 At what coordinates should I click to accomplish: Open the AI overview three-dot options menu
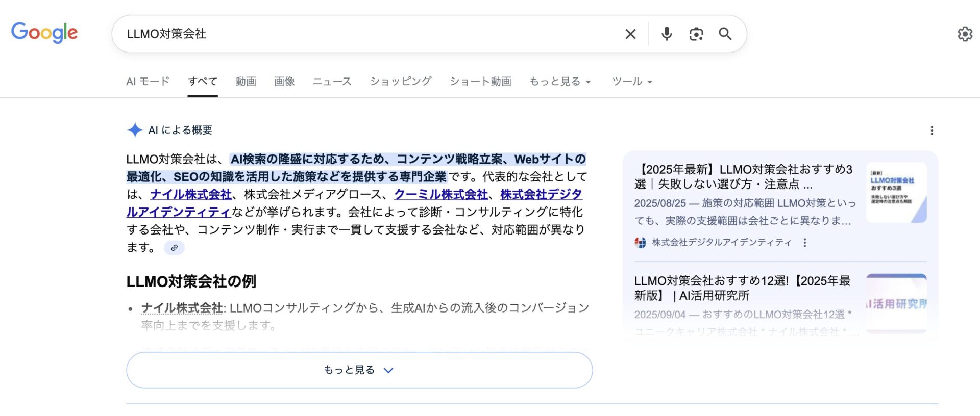[x=932, y=131]
